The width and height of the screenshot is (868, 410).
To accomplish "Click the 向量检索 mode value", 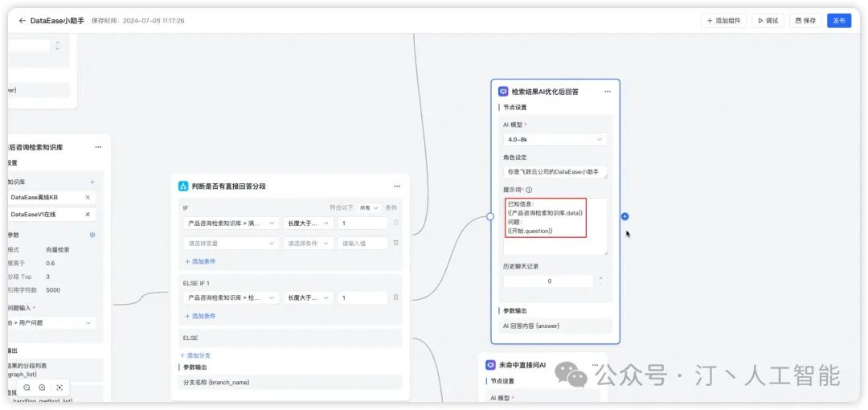I will click(58, 250).
